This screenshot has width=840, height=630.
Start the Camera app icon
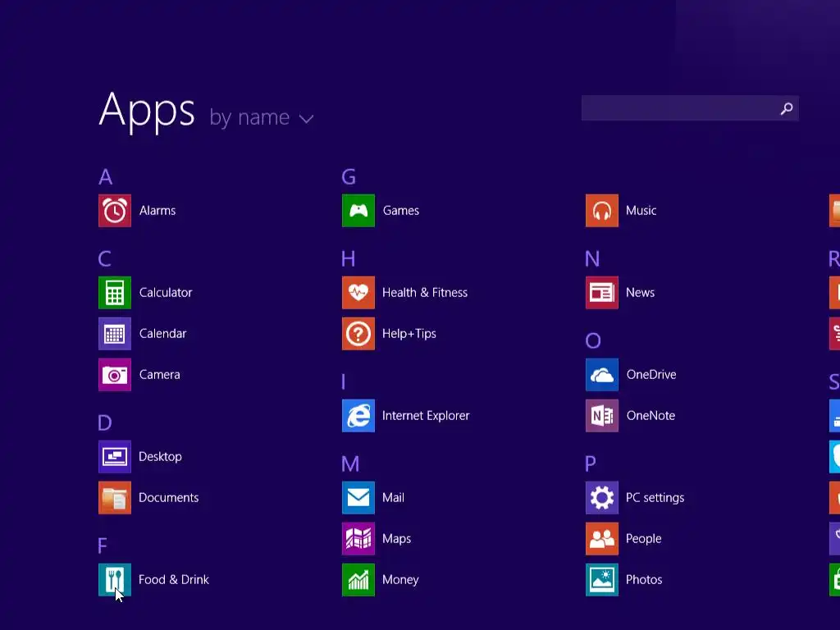click(x=115, y=374)
